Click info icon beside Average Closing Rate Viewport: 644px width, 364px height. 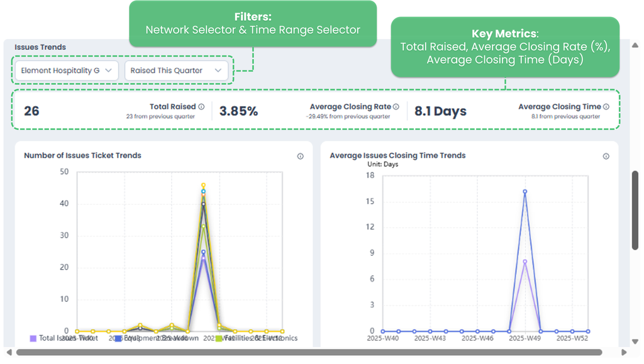pyautogui.click(x=396, y=107)
